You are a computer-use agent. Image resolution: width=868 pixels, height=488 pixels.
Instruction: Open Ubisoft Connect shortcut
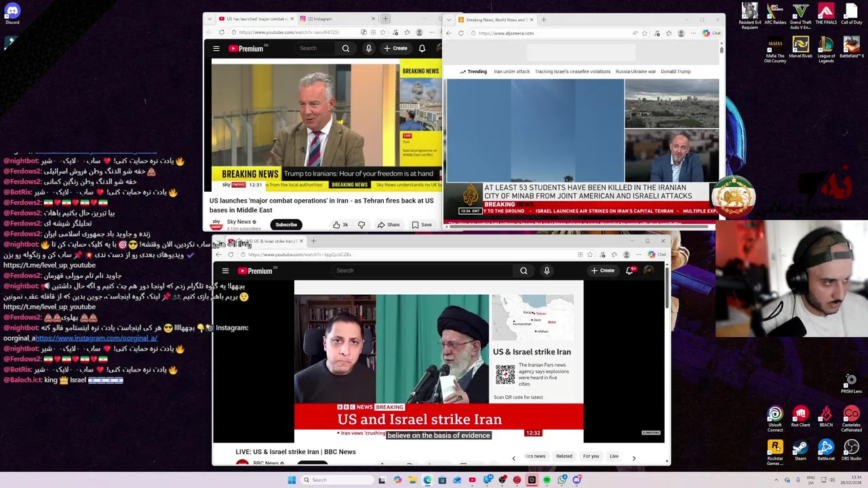click(x=775, y=418)
